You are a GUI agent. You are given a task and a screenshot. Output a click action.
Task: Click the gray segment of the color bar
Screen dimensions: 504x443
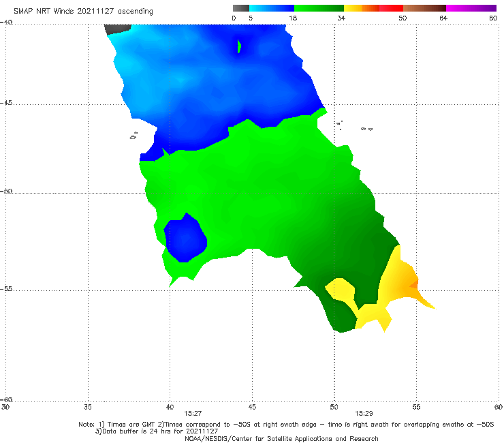(x=241, y=8)
